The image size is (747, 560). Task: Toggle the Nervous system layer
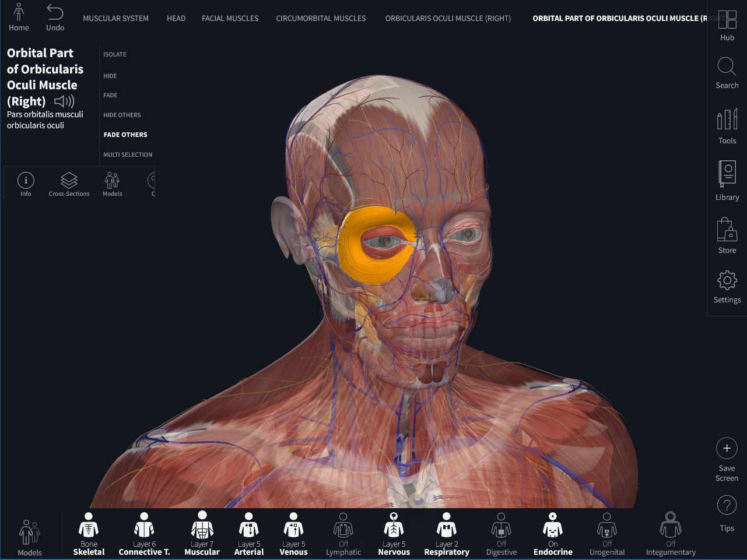click(394, 534)
